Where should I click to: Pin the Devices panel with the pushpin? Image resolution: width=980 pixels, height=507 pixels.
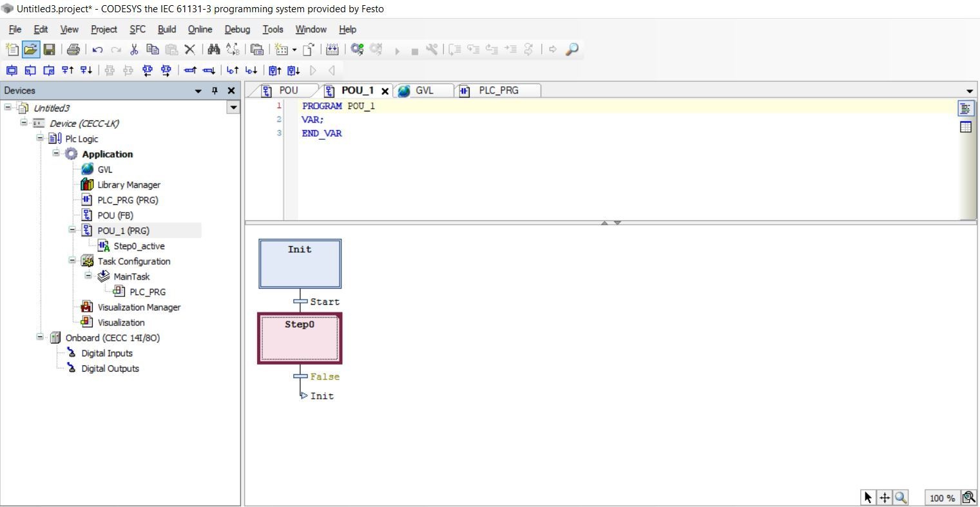pos(215,91)
